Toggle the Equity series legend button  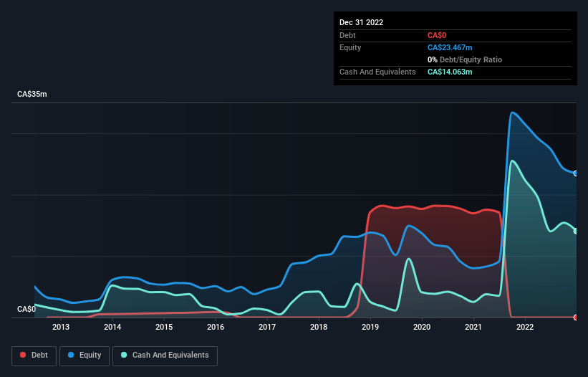[85, 355]
